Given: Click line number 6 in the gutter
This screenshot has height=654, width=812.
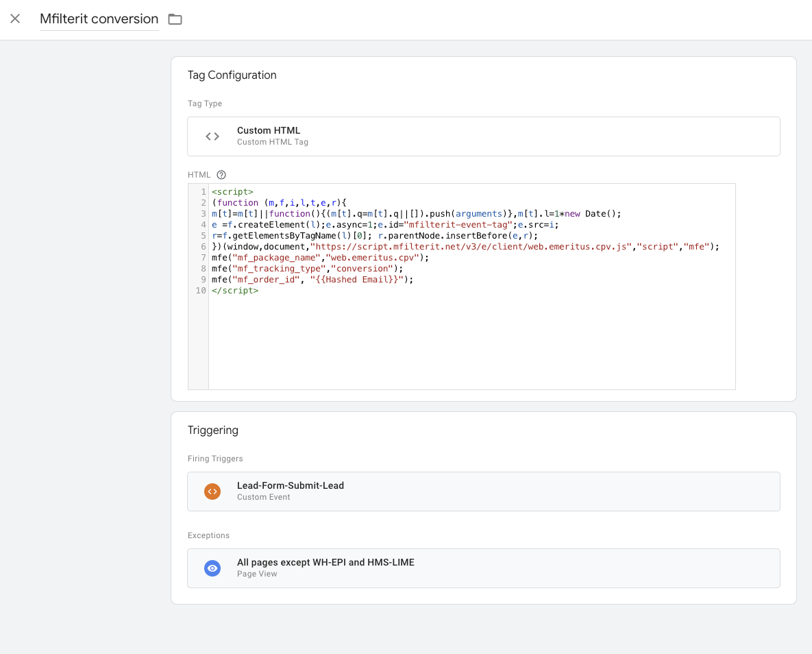Looking at the screenshot, I should tap(204, 247).
